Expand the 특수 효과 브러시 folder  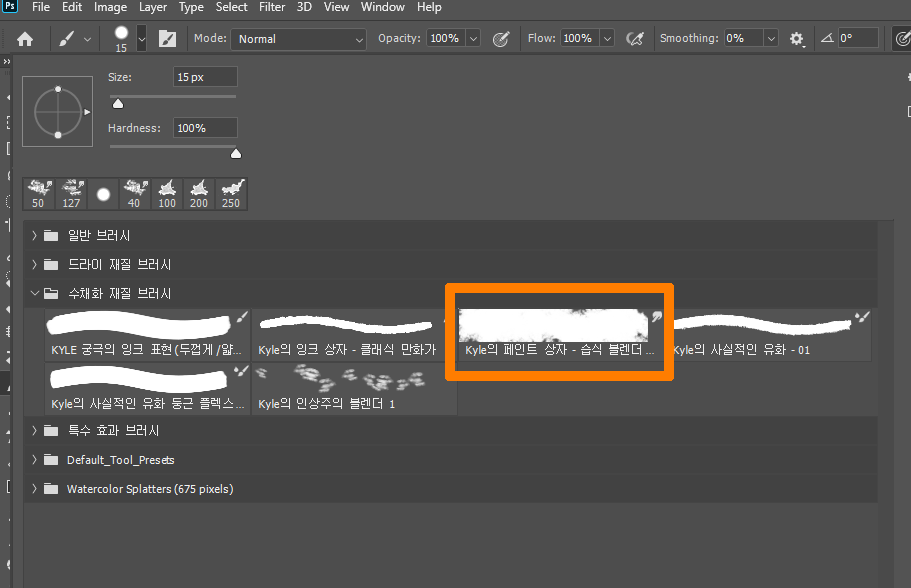click(x=34, y=431)
